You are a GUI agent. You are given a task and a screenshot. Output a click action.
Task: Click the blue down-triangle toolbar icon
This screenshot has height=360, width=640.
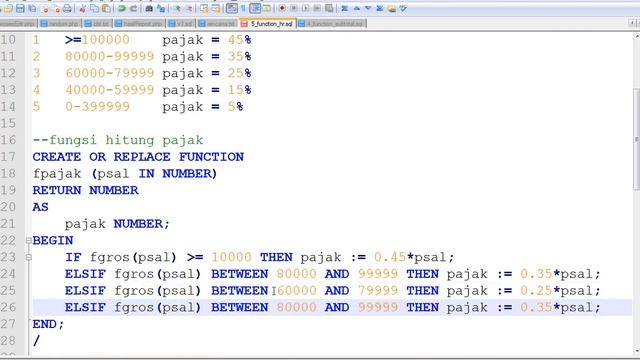[x=368, y=9]
